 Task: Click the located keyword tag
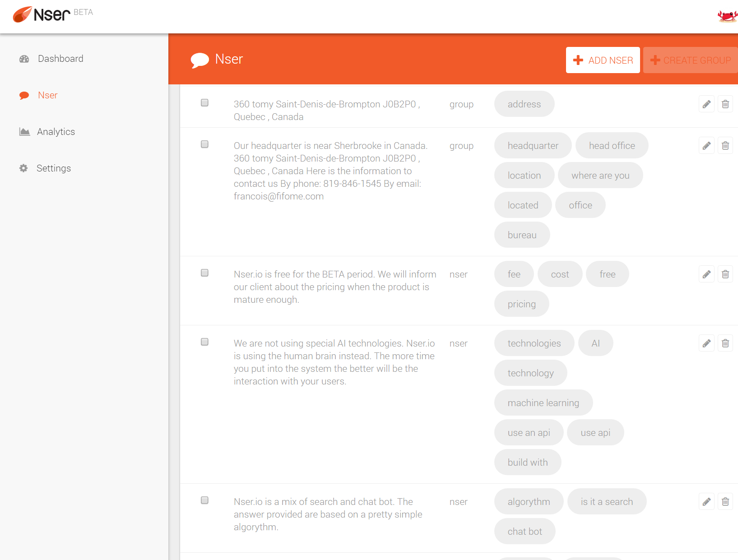[x=523, y=205]
